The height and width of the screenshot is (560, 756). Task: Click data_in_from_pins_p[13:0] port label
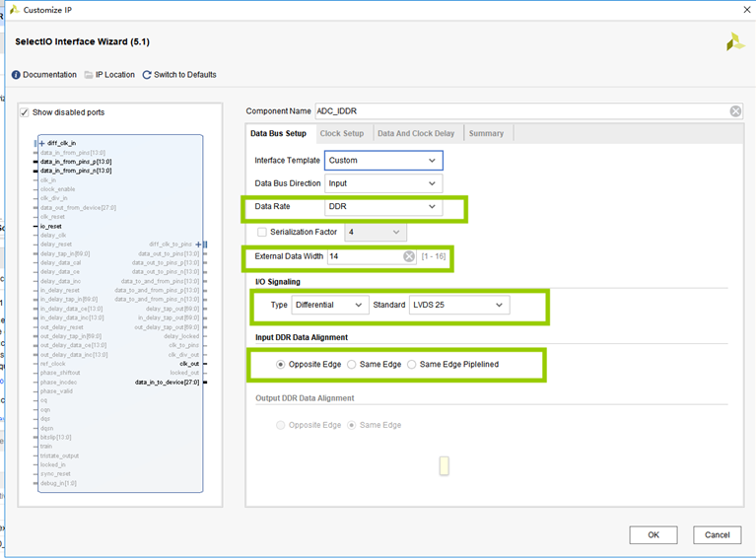(76, 162)
